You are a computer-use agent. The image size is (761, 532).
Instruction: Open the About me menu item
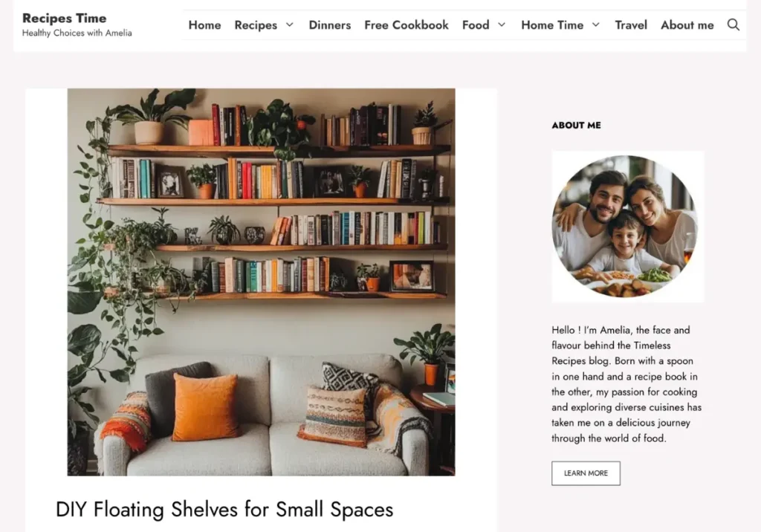(687, 25)
